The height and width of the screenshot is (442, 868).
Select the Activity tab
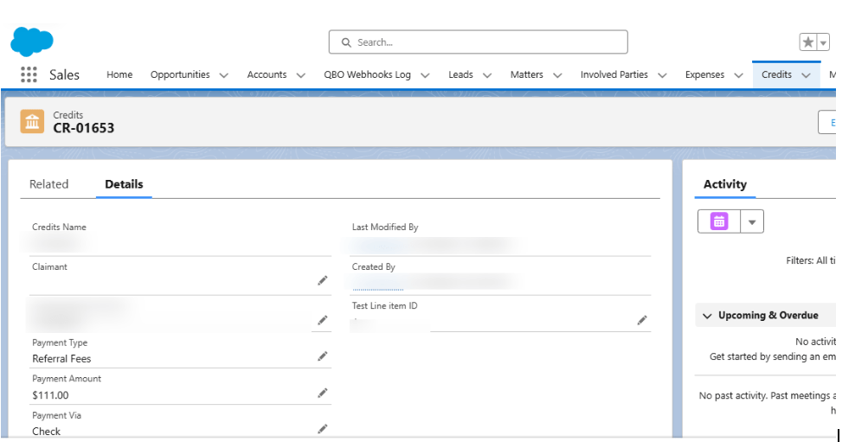[x=724, y=184]
